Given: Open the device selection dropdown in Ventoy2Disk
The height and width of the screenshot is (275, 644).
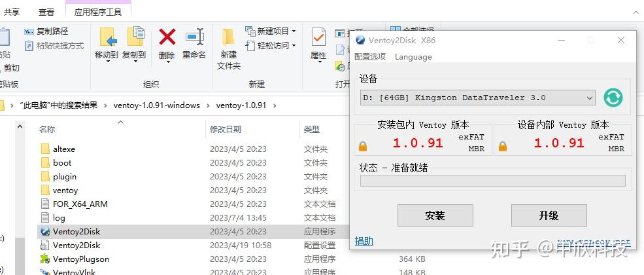Looking at the screenshot, I should click(x=589, y=98).
